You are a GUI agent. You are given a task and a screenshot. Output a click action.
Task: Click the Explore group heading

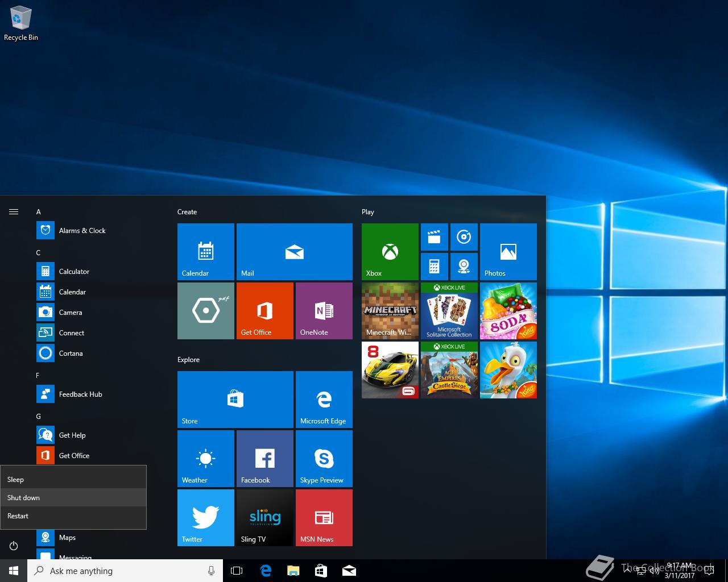click(x=188, y=360)
